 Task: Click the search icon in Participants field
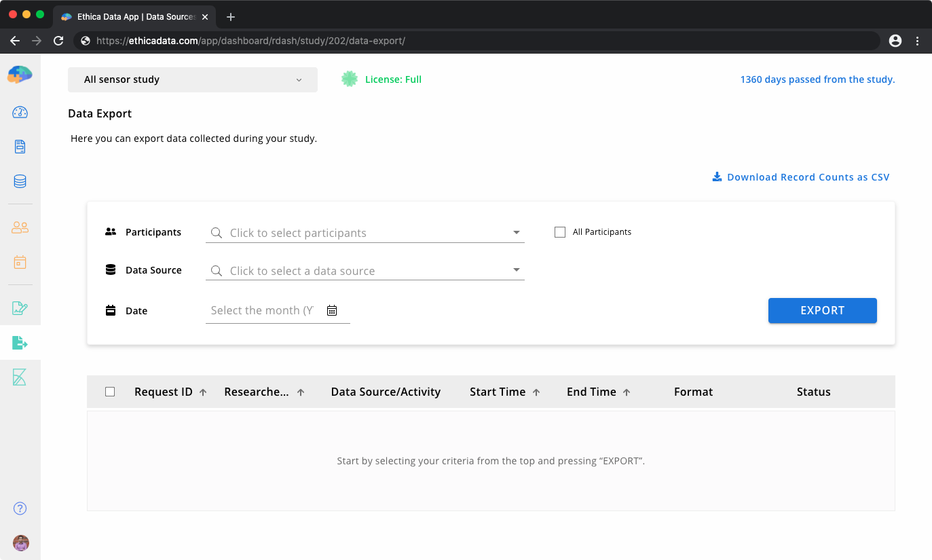click(x=217, y=233)
